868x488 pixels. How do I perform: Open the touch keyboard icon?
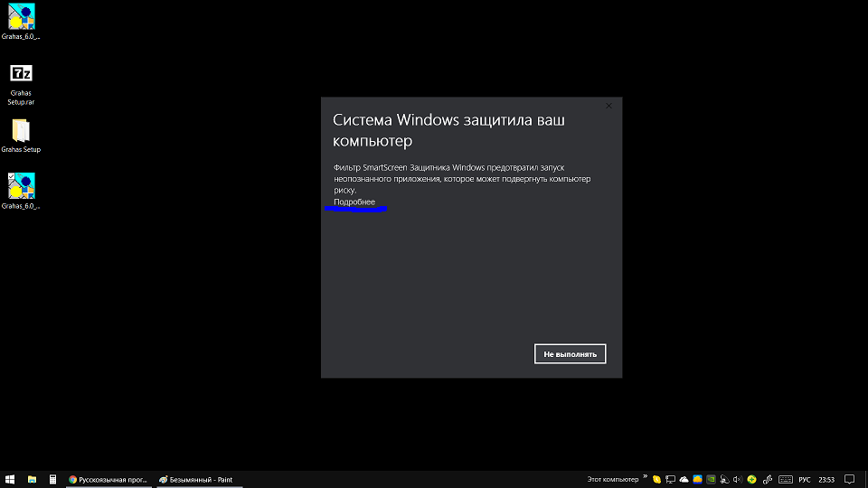pos(786,480)
